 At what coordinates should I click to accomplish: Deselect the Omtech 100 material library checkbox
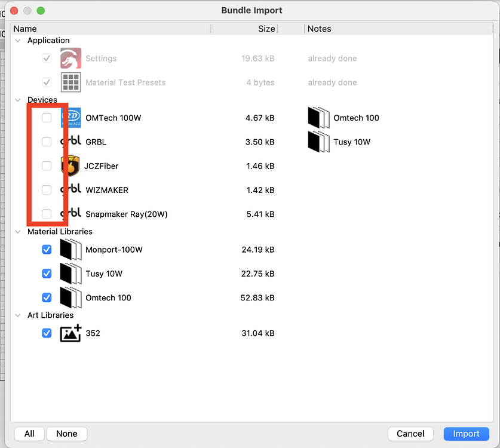click(x=47, y=297)
